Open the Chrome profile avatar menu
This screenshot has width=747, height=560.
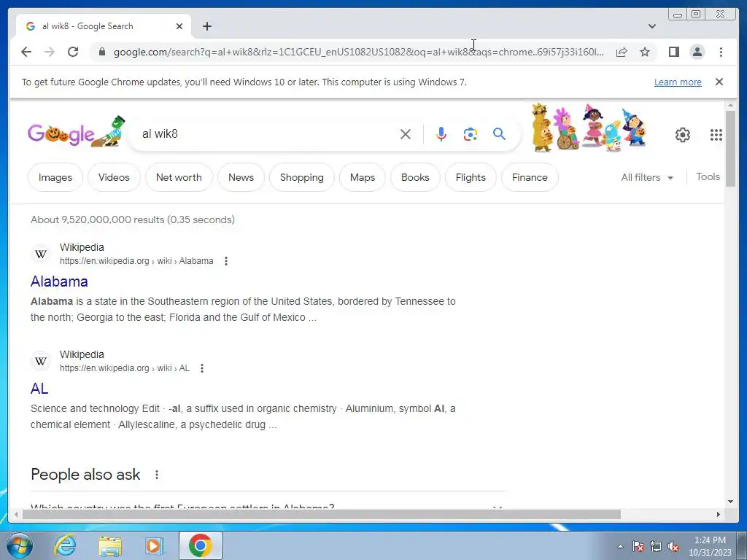click(697, 52)
